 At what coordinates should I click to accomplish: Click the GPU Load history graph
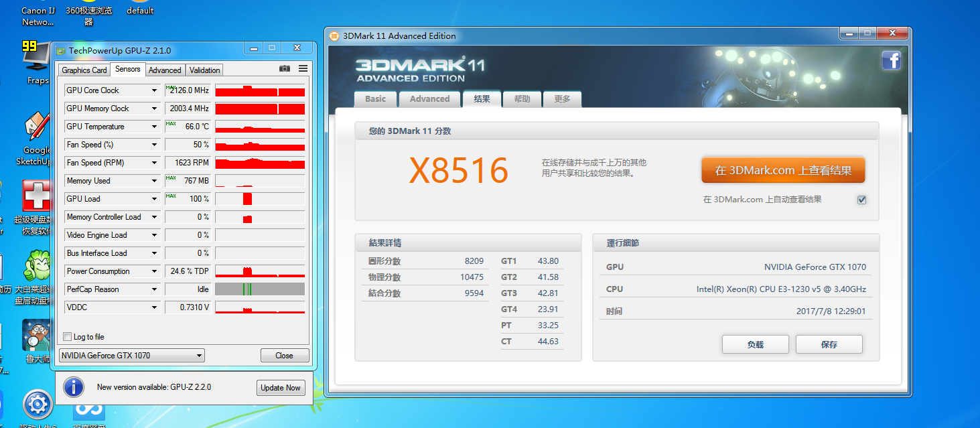coord(260,199)
